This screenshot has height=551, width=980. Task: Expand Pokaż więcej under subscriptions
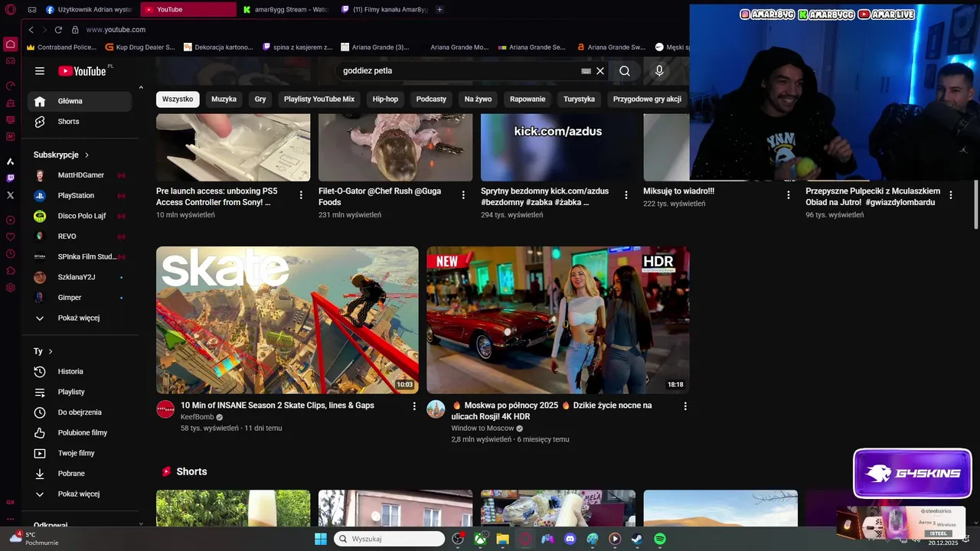[x=80, y=318]
